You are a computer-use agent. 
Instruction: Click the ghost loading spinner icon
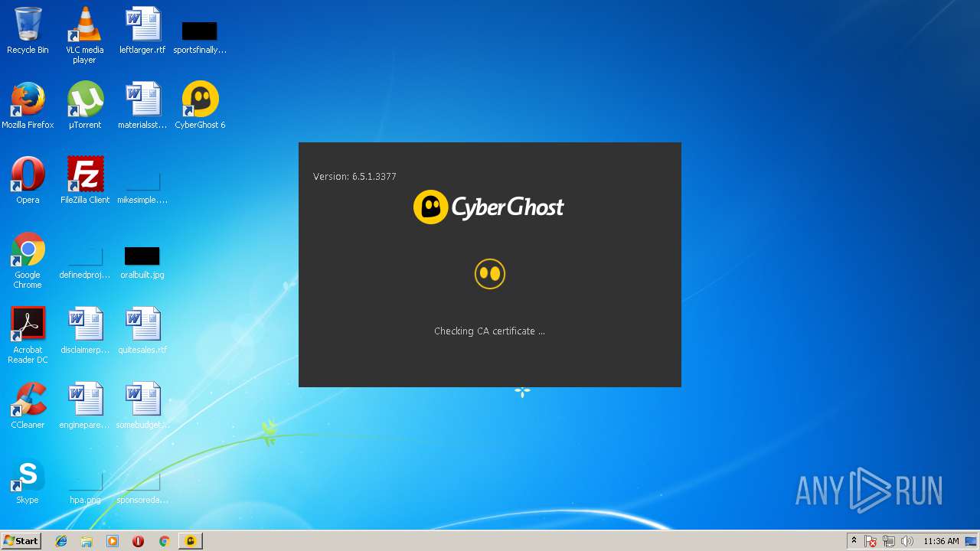point(490,274)
